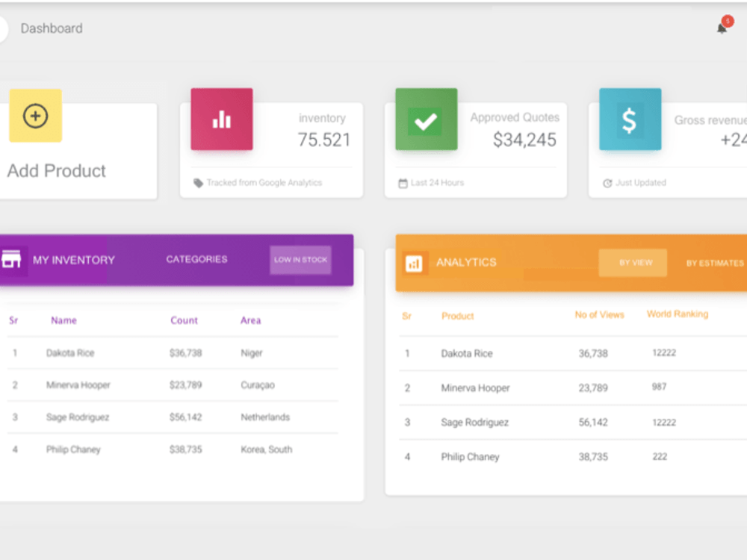Click the red notification badge on bell
This screenshot has width=747, height=560.
tap(728, 21)
